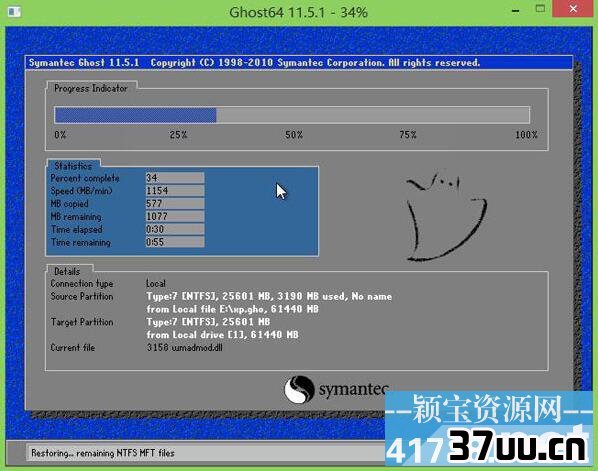Click the Speed value 1154
The height and width of the screenshot is (471, 598).
(x=175, y=191)
